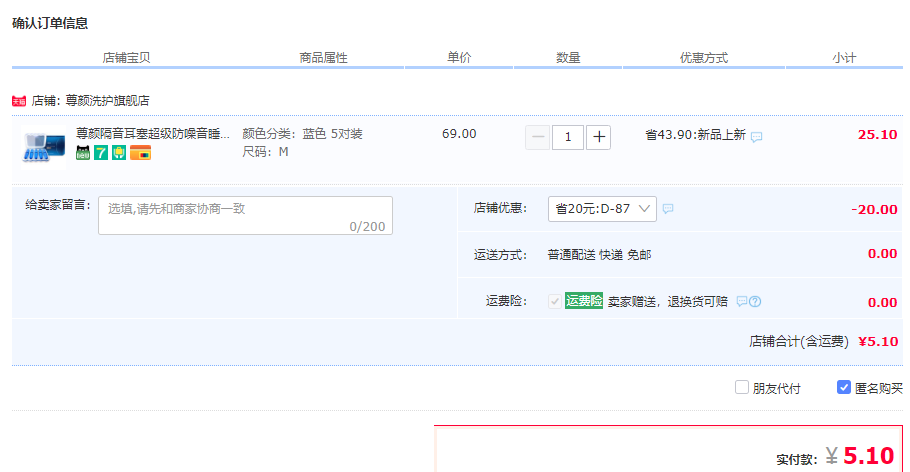
Task: Toggle the 运费险 shipping insurance checkbox
Action: click(x=555, y=301)
